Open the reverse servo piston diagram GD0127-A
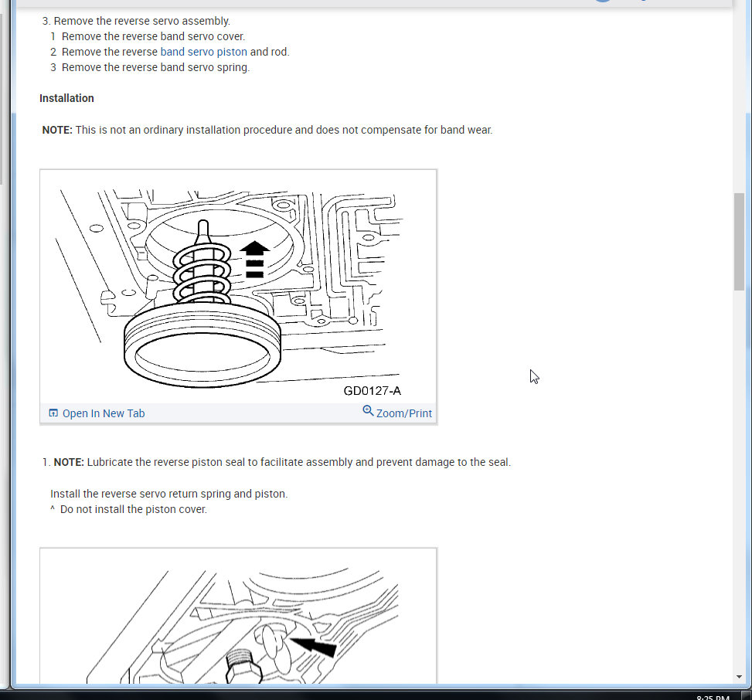 [238, 287]
